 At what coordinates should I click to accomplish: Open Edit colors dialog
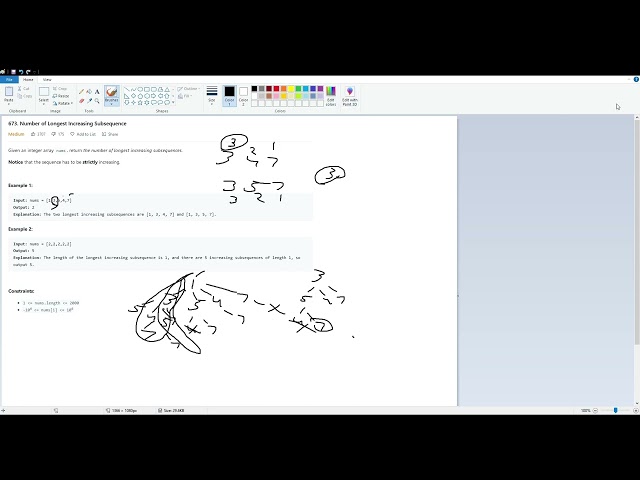pyautogui.click(x=331, y=96)
